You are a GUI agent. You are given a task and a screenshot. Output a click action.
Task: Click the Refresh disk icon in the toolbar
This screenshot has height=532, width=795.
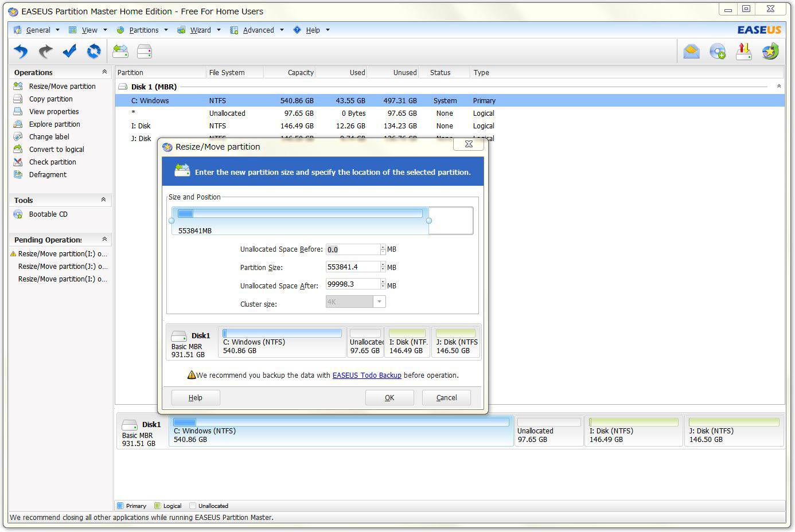pos(93,52)
